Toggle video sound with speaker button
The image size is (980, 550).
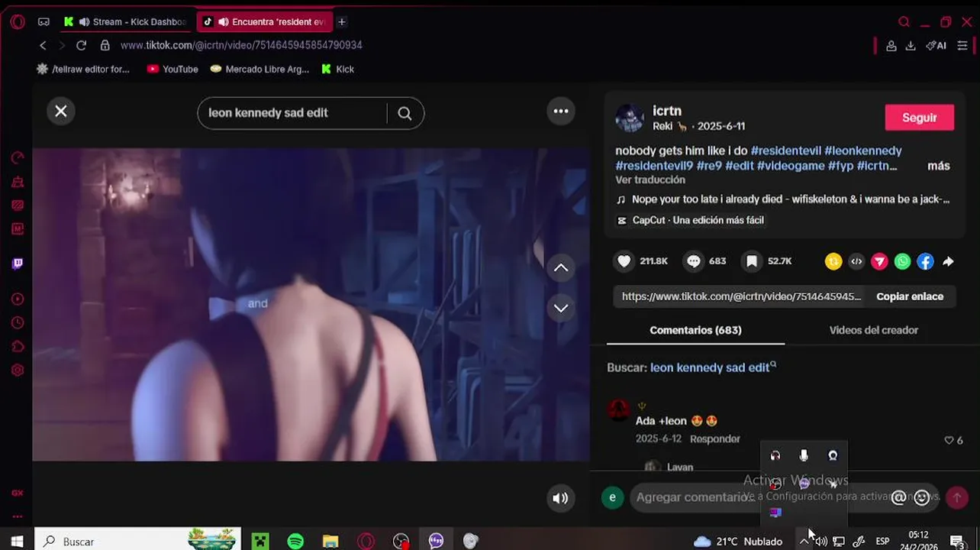pyautogui.click(x=560, y=498)
